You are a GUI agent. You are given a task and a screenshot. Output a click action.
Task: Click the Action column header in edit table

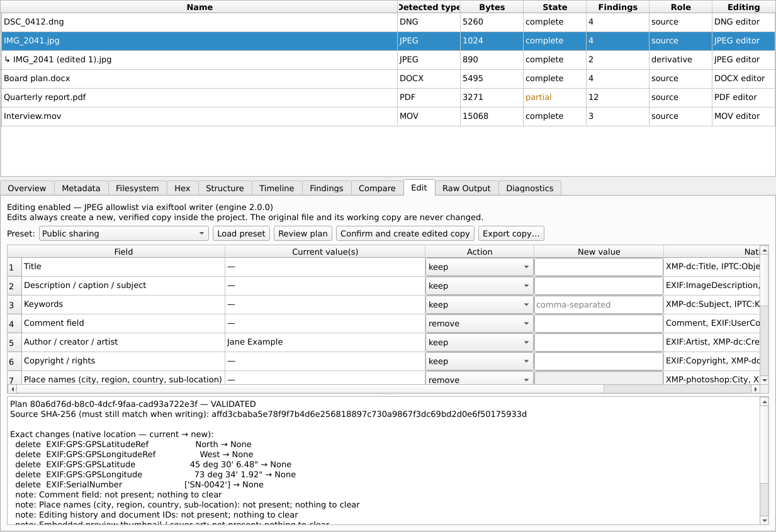[480, 252]
